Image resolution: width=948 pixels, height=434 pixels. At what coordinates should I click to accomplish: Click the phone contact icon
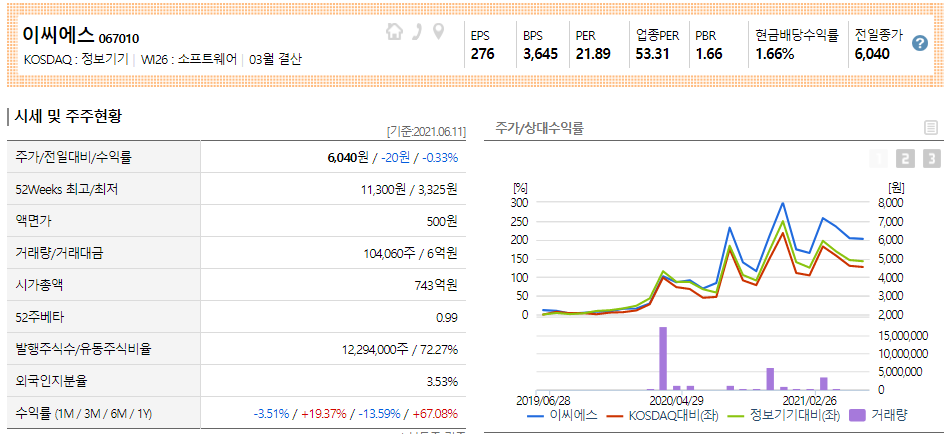[417, 31]
